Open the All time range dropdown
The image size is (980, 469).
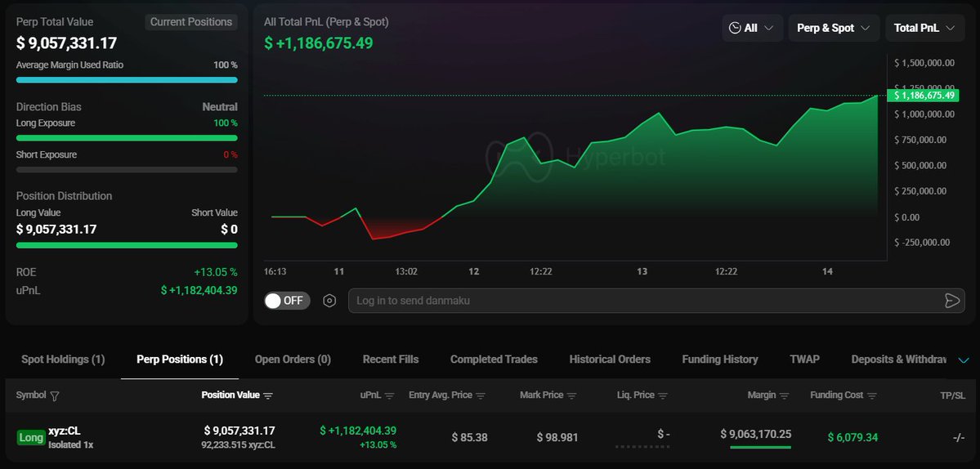point(752,28)
